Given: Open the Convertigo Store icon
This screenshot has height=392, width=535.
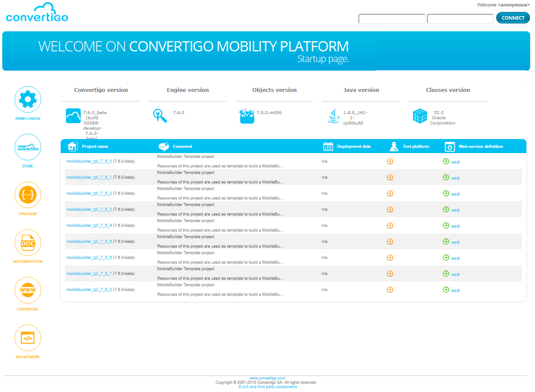Looking at the screenshot, I should coord(28,147).
